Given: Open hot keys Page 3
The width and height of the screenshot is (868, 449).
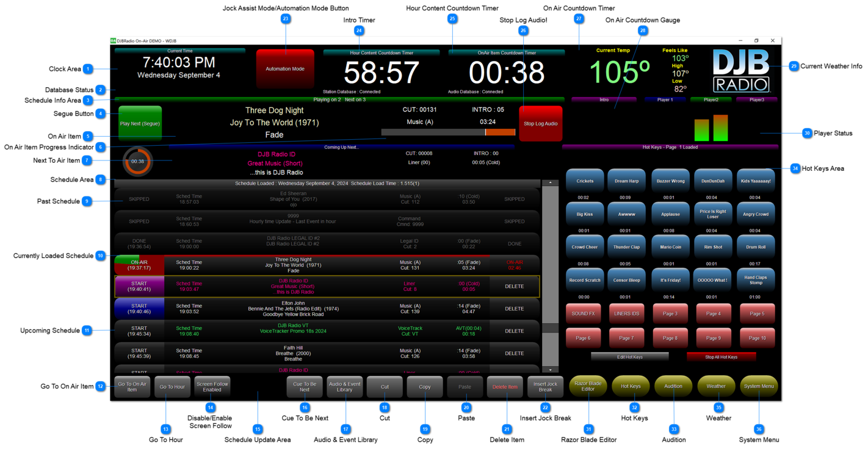Looking at the screenshot, I should click(670, 314).
